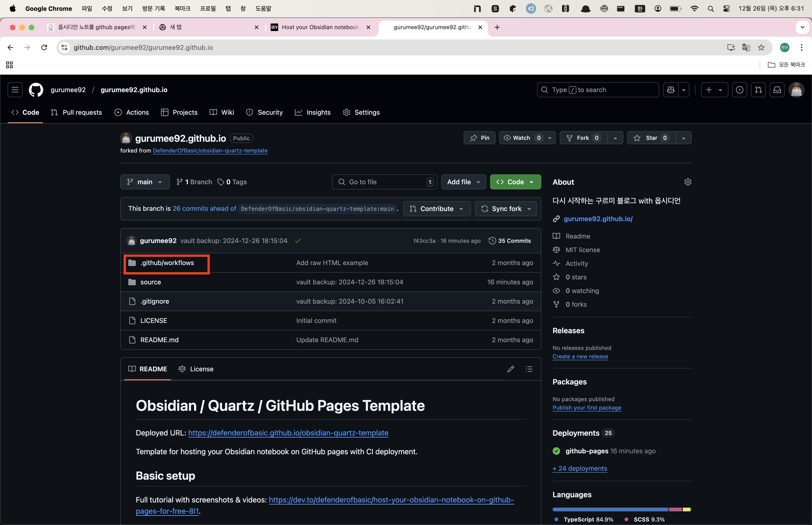Click the Chrome address bar URL
The width and height of the screenshot is (812, 525).
coord(143,47)
